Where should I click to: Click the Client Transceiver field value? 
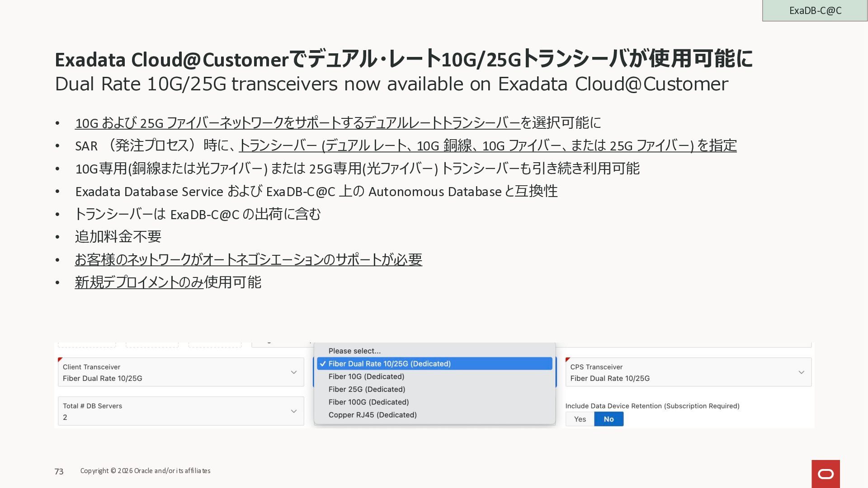(x=103, y=378)
